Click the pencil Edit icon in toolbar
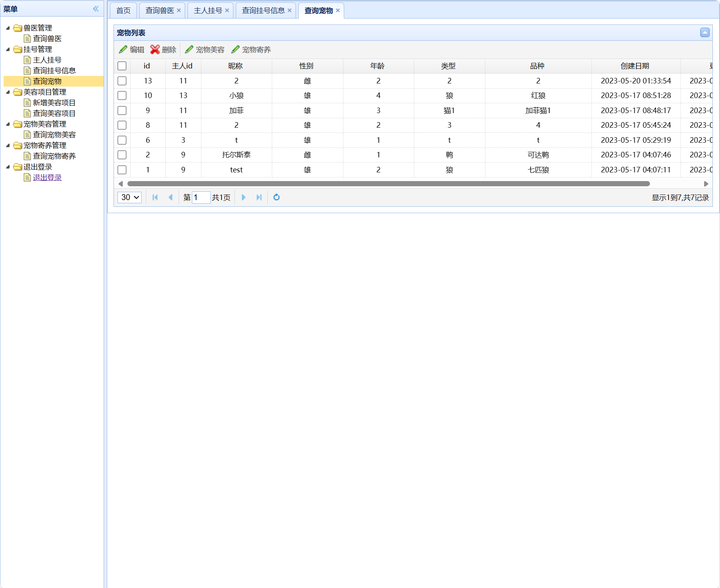Screen dimensions: 720x588 123,49
